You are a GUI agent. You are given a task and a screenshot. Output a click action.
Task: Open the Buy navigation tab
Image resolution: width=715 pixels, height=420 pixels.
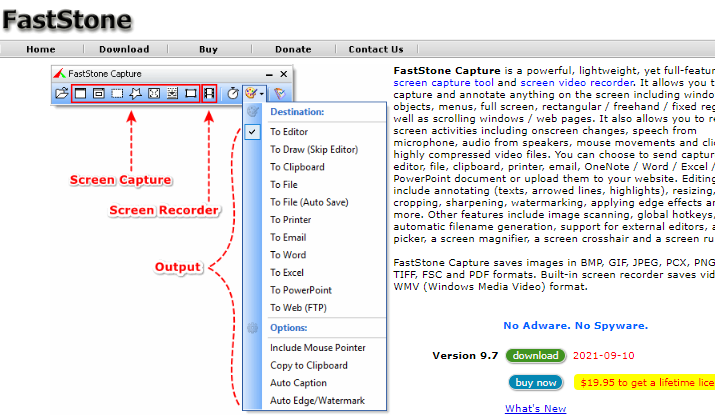(208, 49)
